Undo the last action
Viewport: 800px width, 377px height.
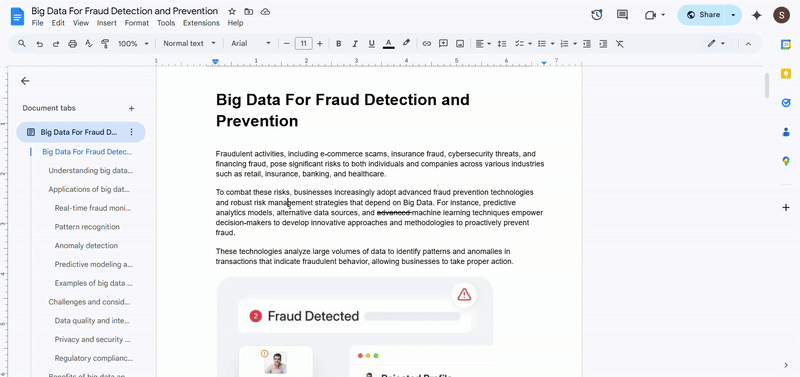coord(39,44)
